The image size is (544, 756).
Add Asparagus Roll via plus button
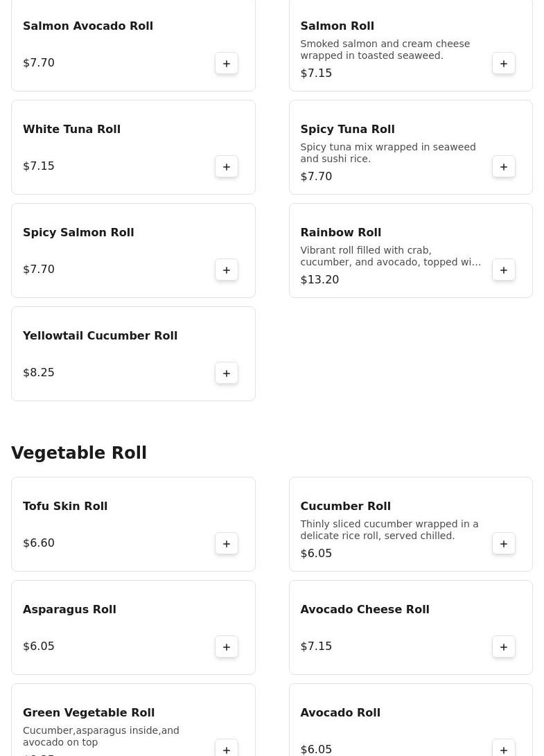226,647
